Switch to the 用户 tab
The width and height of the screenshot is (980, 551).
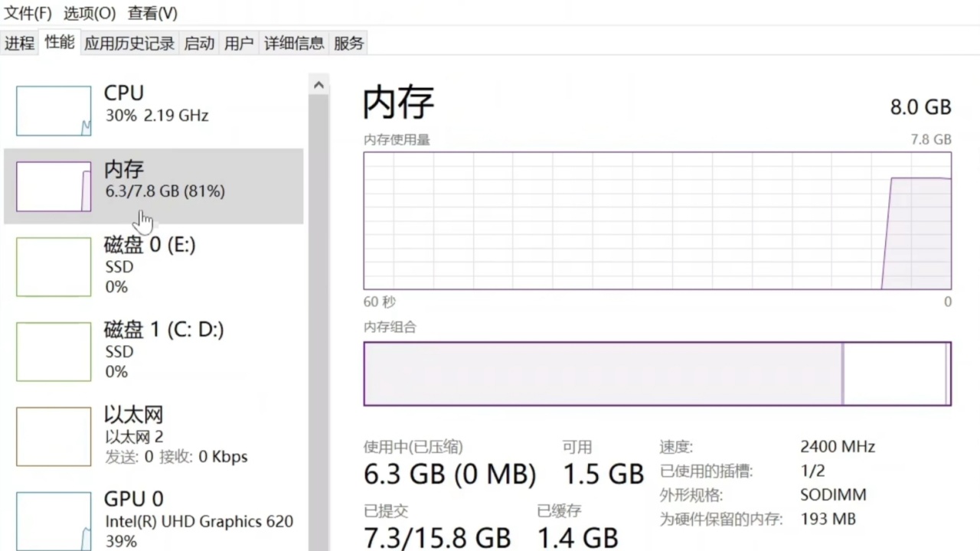tap(239, 44)
